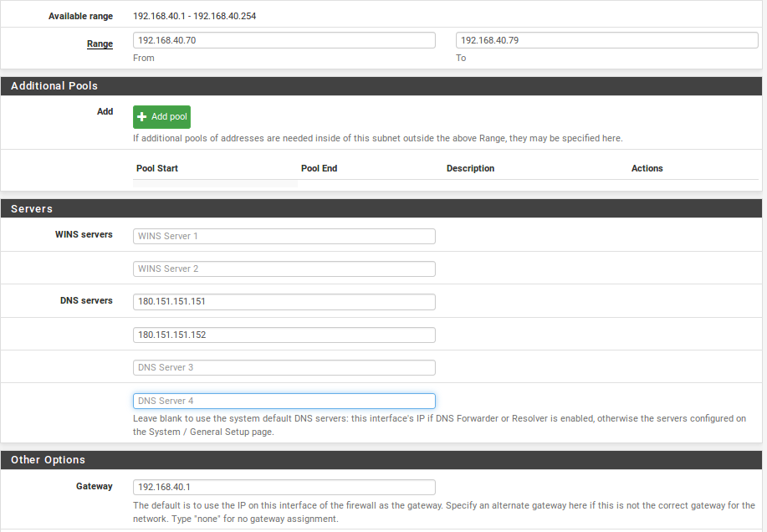767x532 pixels.
Task: Focus the WINS Server 1 field
Action: pos(284,236)
